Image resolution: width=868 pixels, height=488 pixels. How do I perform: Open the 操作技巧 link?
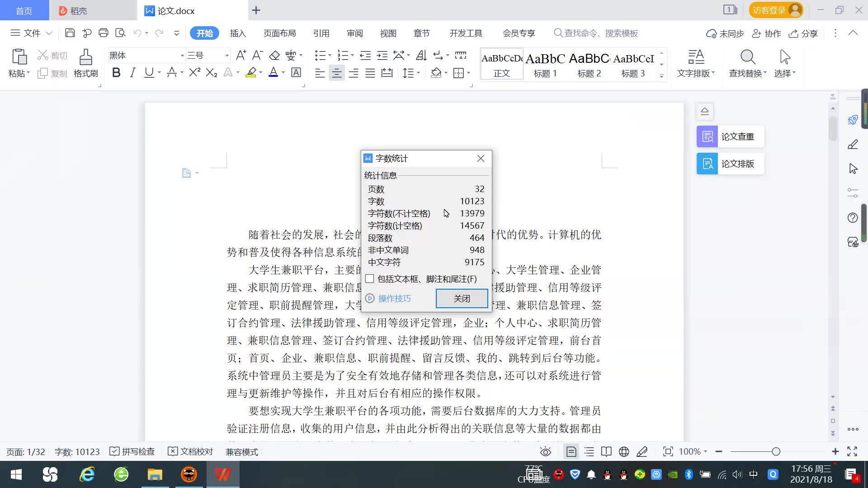pyautogui.click(x=394, y=298)
